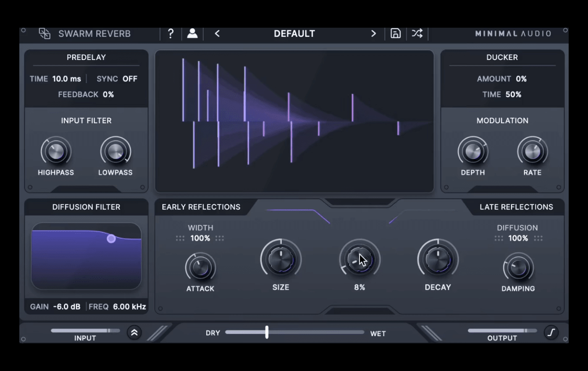Click the DRY/WET mix slider handle
The image size is (588, 371).
point(267,332)
